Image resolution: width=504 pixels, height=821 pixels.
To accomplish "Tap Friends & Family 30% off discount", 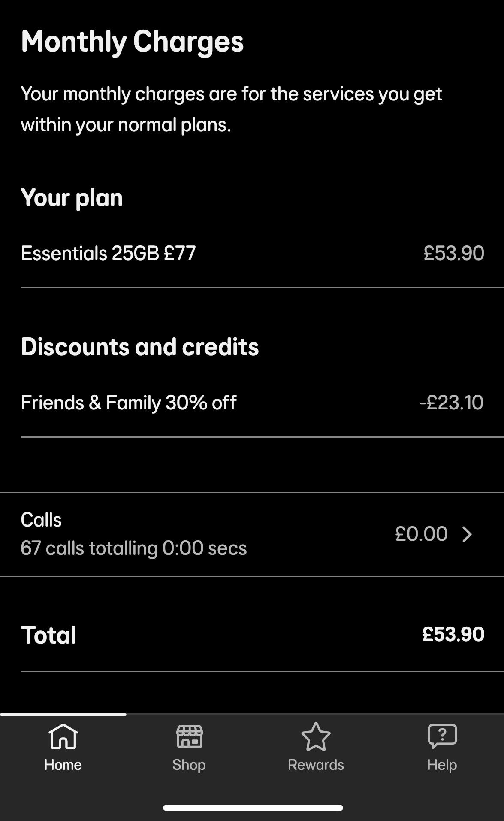I will (129, 403).
